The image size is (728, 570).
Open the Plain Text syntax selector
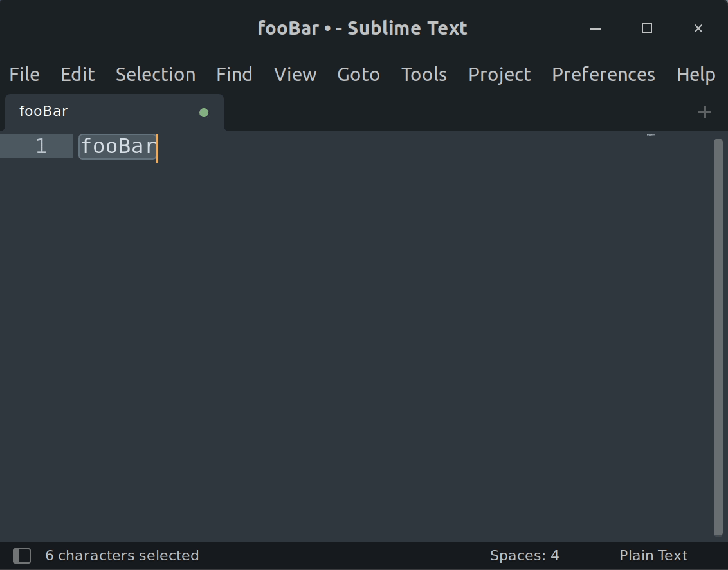pyautogui.click(x=653, y=556)
